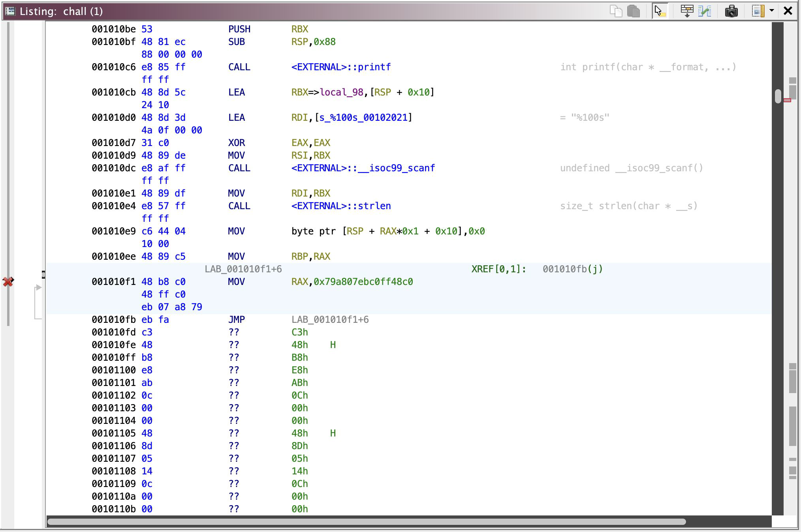Viewport: 801px width, 532px height.
Task: Click the red X error bookmark marker
Action: 8,282
